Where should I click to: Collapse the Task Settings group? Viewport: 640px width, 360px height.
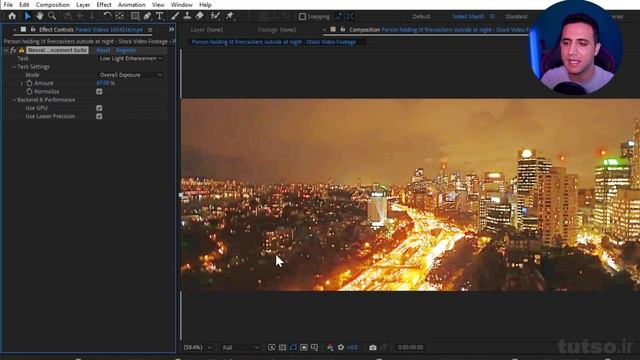[14, 67]
